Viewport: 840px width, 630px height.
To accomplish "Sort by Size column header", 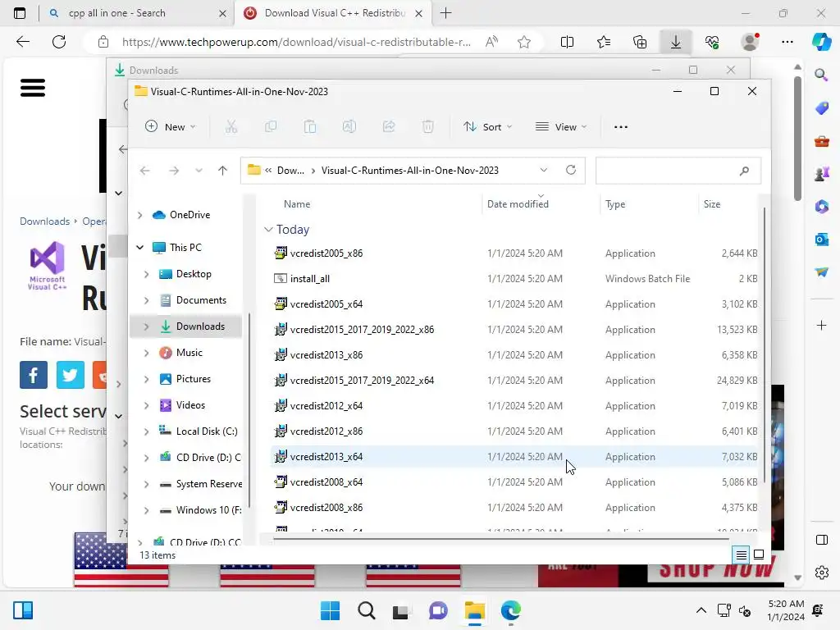I will (x=711, y=204).
